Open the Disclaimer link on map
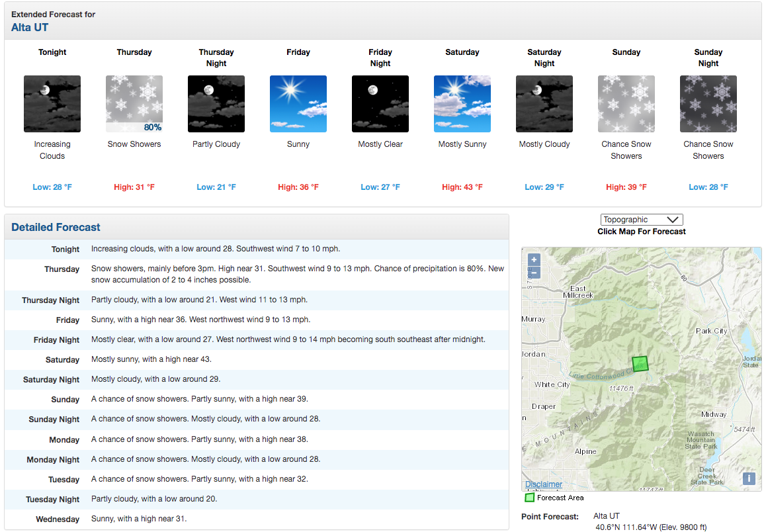This screenshot has width=766, height=532. [544, 484]
